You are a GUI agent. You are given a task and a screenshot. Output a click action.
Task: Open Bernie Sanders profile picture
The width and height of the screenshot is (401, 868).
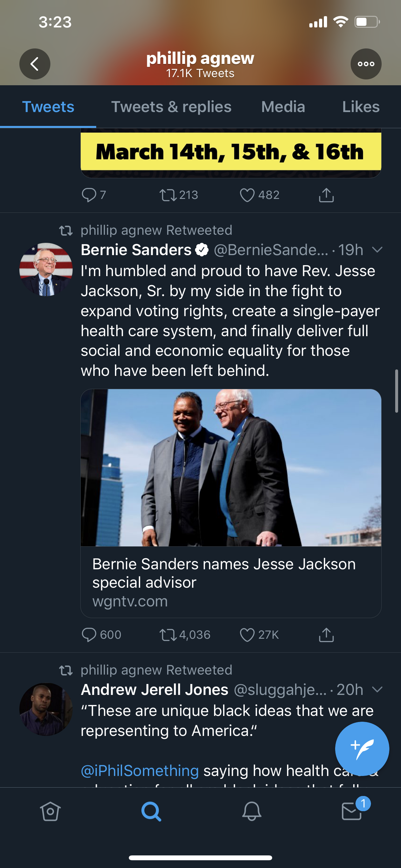[x=46, y=269]
